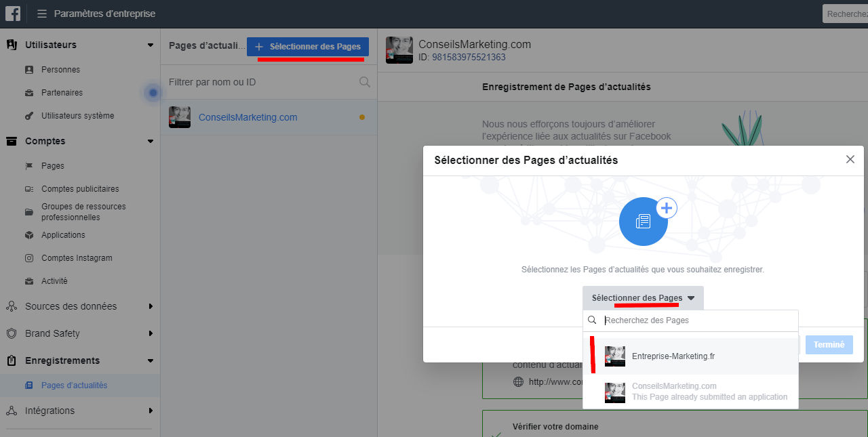This screenshot has height=437, width=868.
Task: Click the ConseilsMarketing.com header thumbnail
Action: (399, 50)
